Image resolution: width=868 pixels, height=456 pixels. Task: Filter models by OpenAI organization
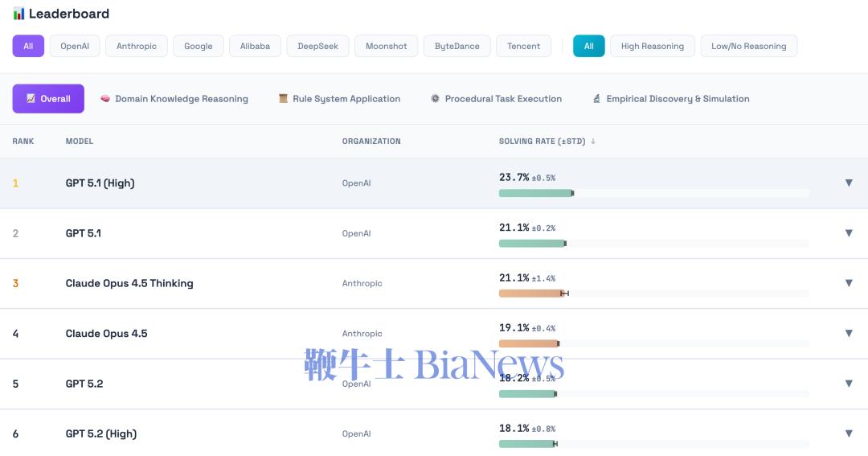pyautogui.click(x=75, y=46)
